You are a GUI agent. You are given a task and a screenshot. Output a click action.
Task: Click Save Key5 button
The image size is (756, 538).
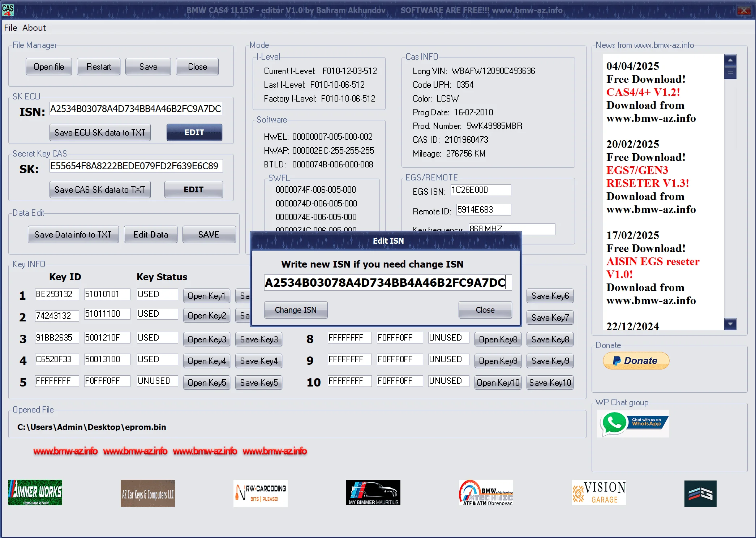coord(259,383)
